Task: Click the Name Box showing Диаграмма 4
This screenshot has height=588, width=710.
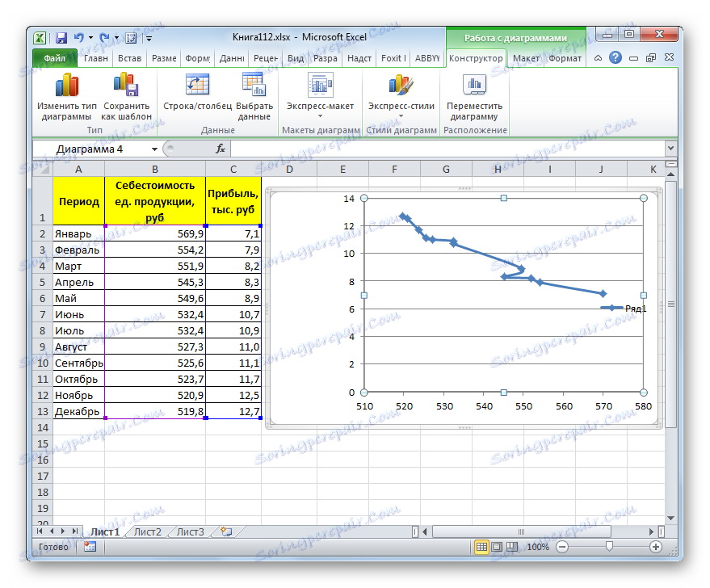Action: point(90,149)
